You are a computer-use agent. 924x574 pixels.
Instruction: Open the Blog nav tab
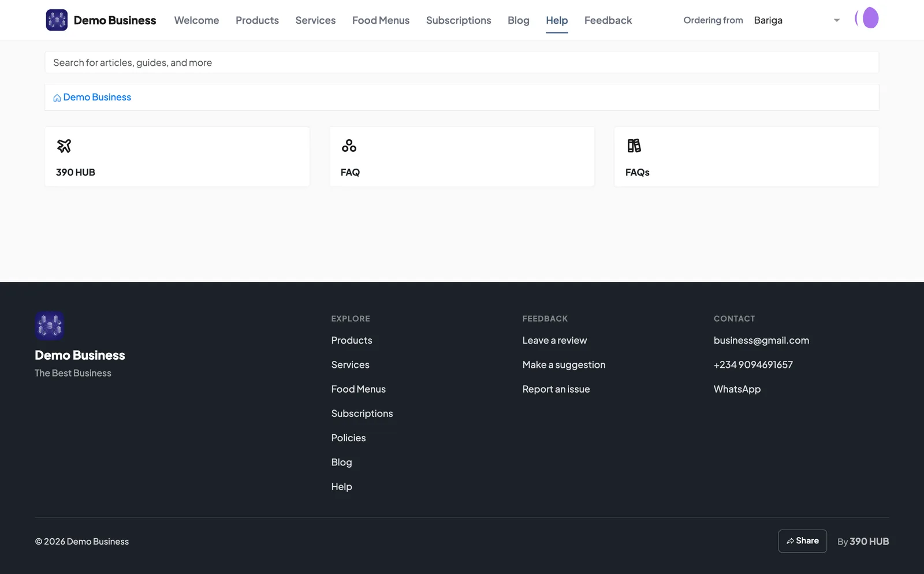point(519,20)
